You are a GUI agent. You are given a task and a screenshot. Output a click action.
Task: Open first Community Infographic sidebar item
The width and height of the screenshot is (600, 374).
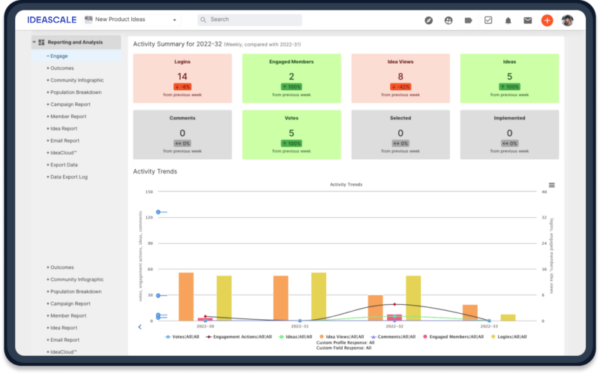pyautogui.click(x=77, y=80)
